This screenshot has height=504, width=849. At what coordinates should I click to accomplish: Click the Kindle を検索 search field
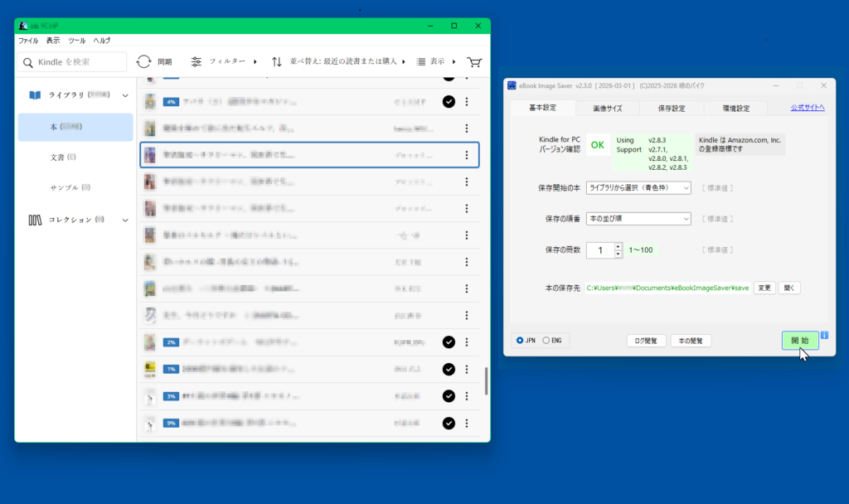[72, 62]
